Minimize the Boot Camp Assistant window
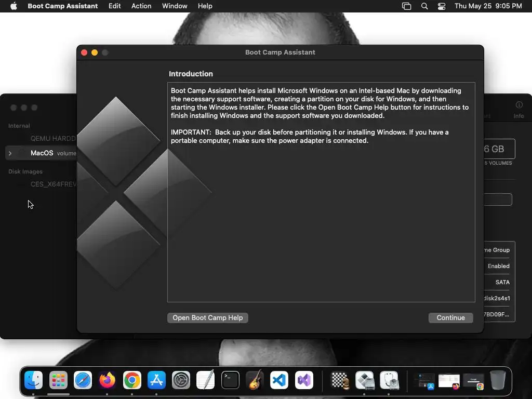Image resolution: width=532 pixels, height=399 pixels. pos(95,52)
